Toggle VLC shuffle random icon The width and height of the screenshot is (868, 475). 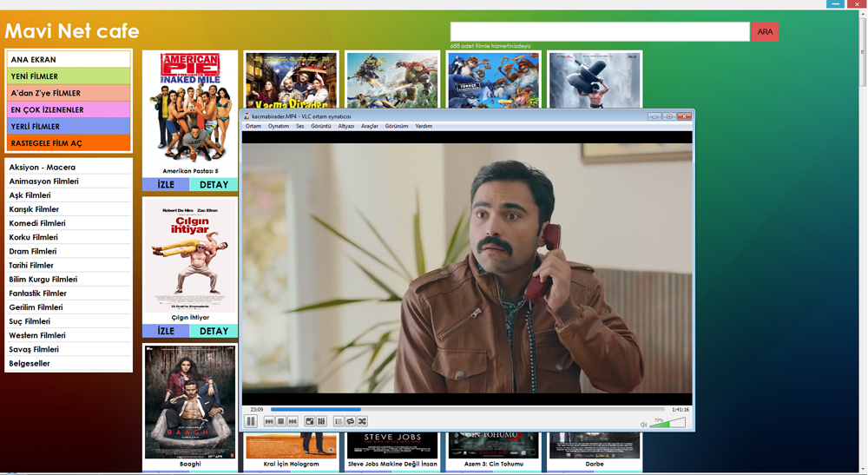[362, 421]
